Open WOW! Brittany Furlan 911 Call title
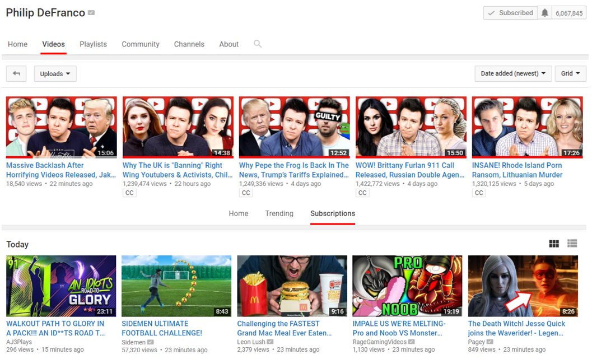592x364 pixels. pyautogui.click(x=410, y=170)
